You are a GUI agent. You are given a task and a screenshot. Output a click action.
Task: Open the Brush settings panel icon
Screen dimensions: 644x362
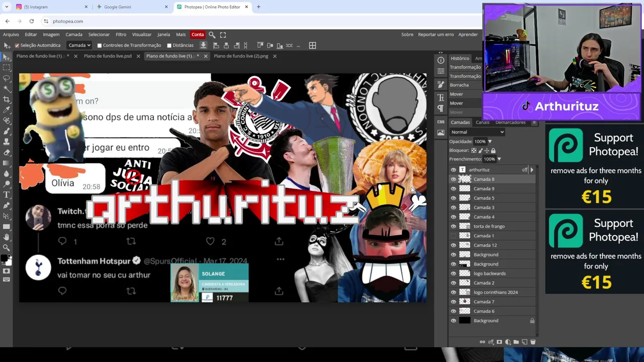pos(441,84)
